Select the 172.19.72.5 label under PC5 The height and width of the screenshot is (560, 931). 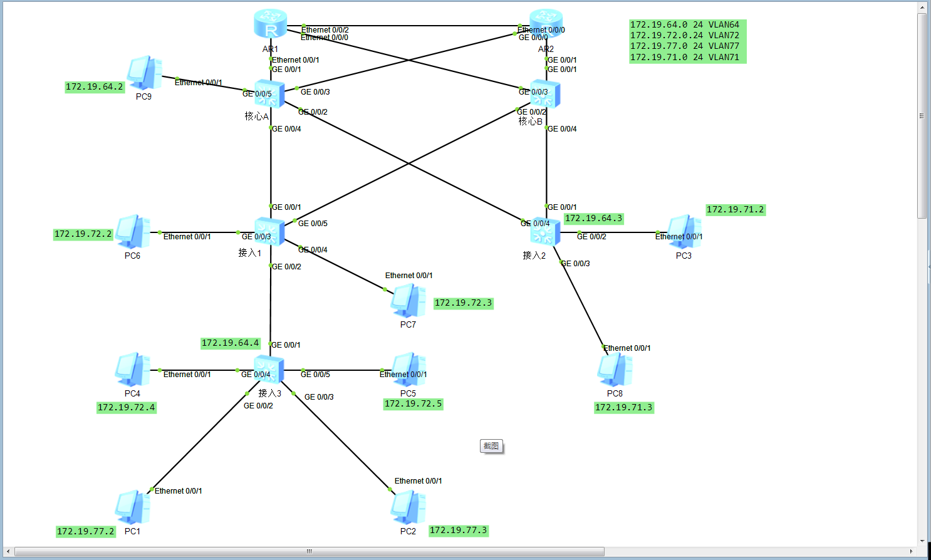click(x=413, y=404)
